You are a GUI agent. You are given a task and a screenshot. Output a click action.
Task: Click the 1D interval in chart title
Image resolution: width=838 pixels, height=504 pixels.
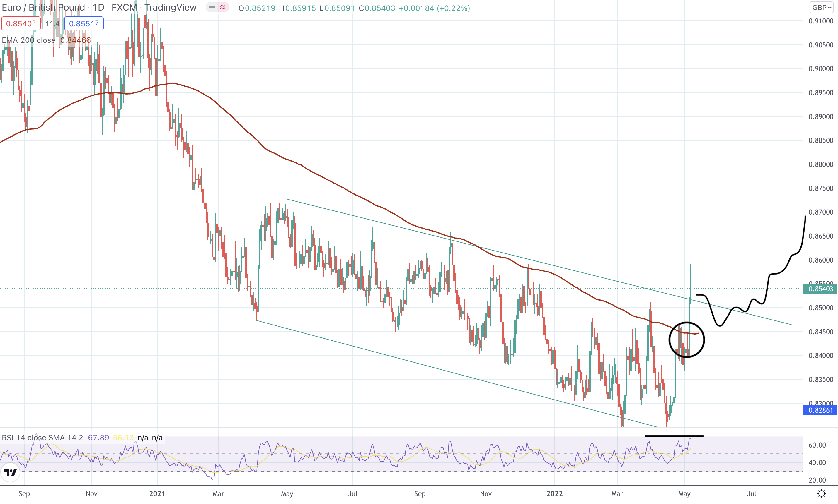coord(98,8)
